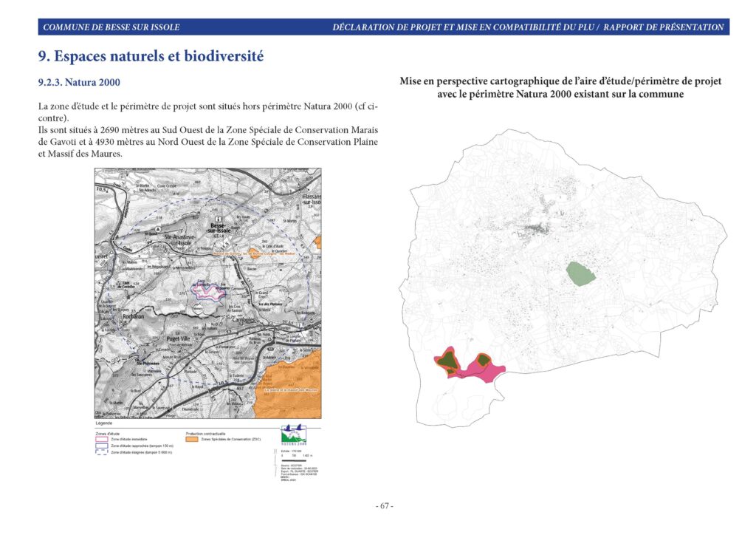Select the dashed 'Zone d'étude éloignée' legend symbol
Image resolution: width=756 pixels, height=535 pixels.
tap(101, 452)
